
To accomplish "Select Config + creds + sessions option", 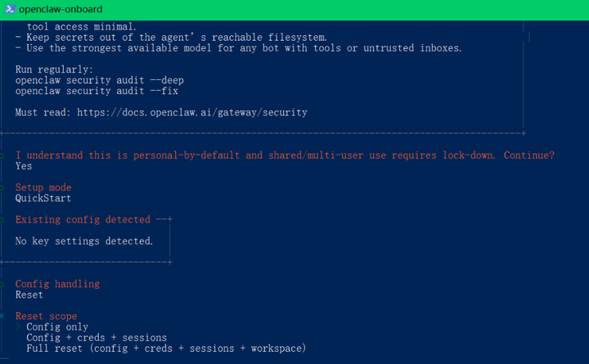I will (x=97, y=338).
